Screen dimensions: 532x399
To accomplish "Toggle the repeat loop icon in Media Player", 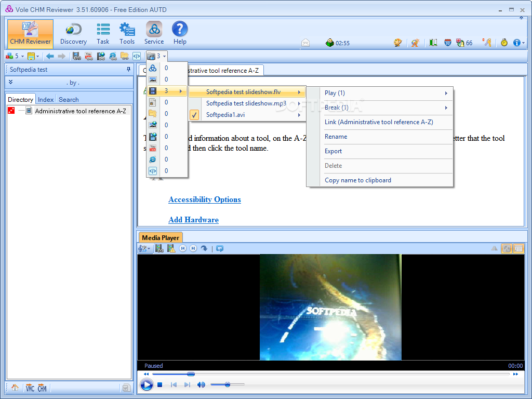I will [220, 248].
